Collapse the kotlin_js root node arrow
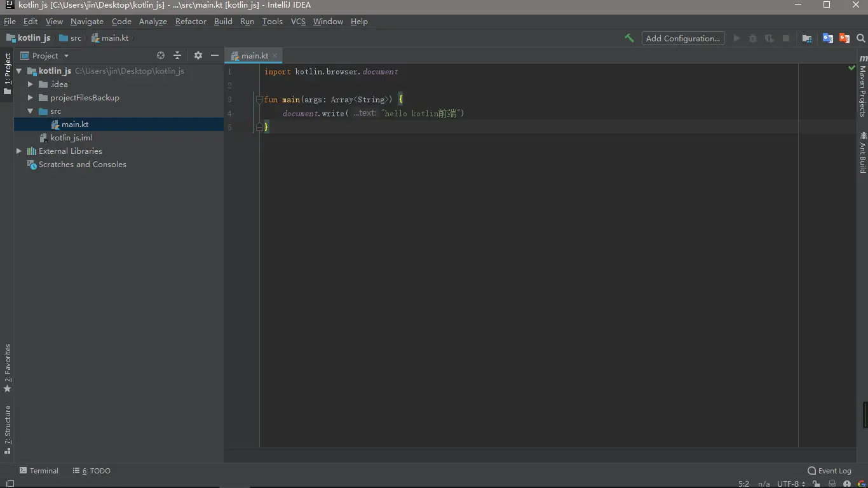The height and width of the screenshot is (488, 868). [19, 71]
